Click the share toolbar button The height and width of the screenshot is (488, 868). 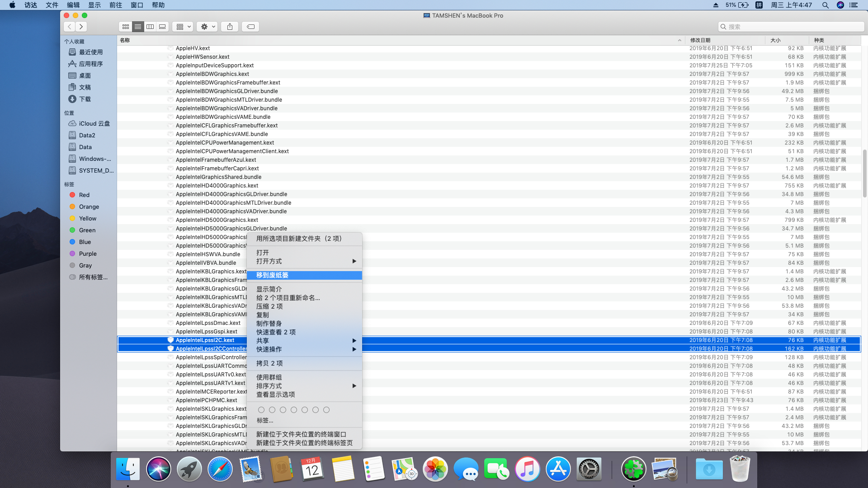(230, 27)
